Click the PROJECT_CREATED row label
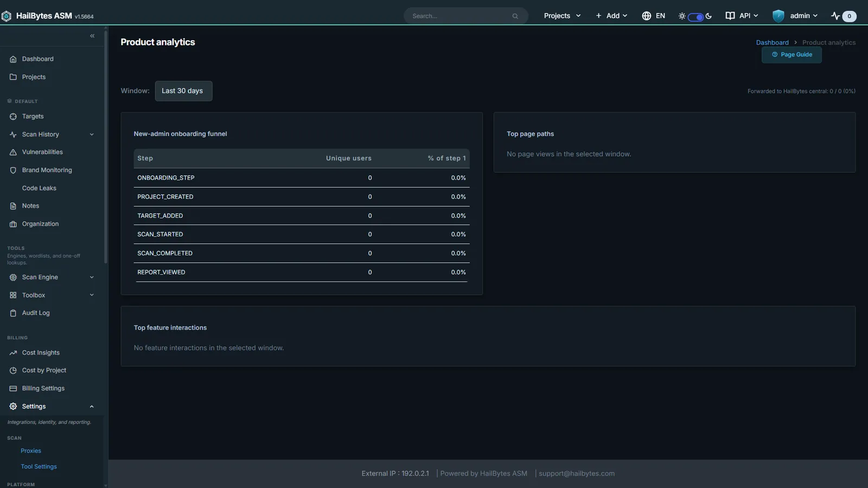Image resolution: width=868 pixels, height=488 pixels. (x=165, y=197)
